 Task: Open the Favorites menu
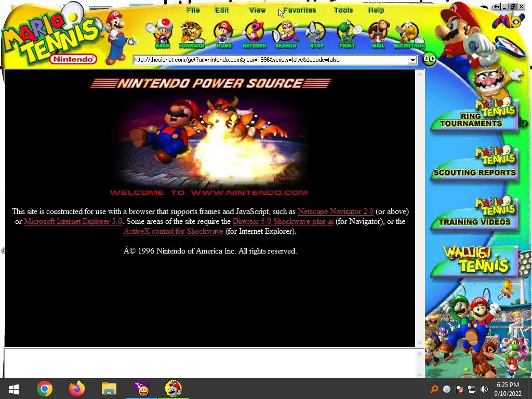pos(300,10)
